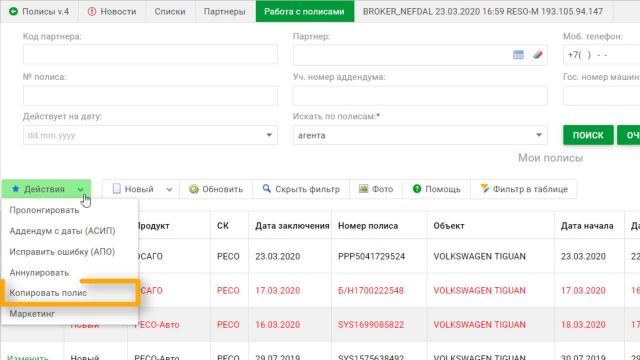This screenshot has width=640, height=360.
Task: Click the Скрыть фильтр button
Action: point(301,189)
